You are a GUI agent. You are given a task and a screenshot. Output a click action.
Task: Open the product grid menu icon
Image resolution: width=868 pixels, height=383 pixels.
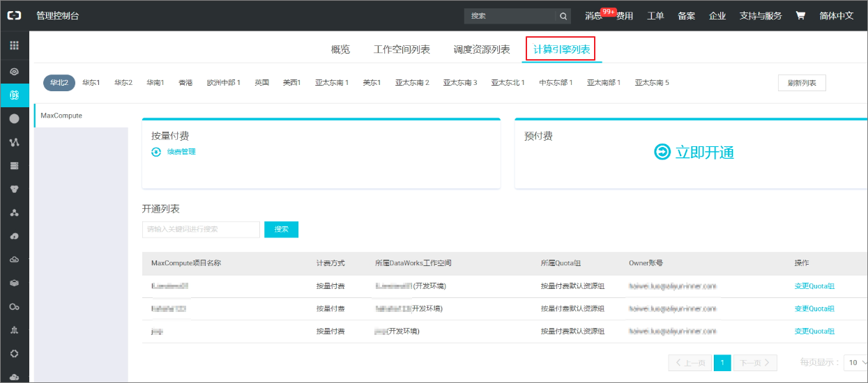coord(14,46)
